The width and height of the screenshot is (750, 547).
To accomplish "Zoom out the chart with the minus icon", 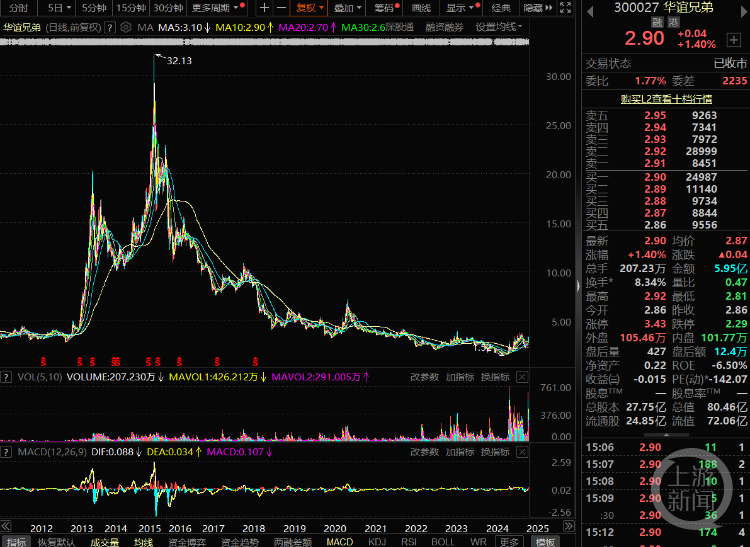I will (282, 8).
